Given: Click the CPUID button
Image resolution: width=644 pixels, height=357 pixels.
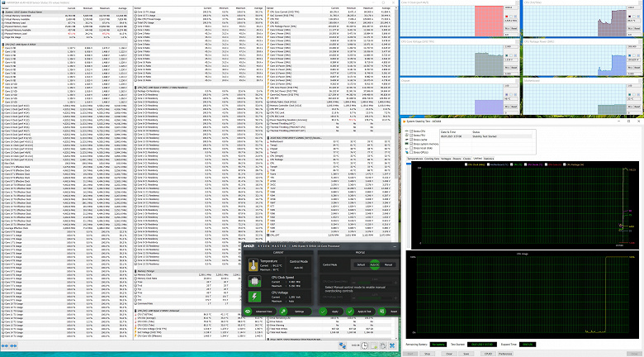Looking at the screenshot, I should [x=488, y=354].
